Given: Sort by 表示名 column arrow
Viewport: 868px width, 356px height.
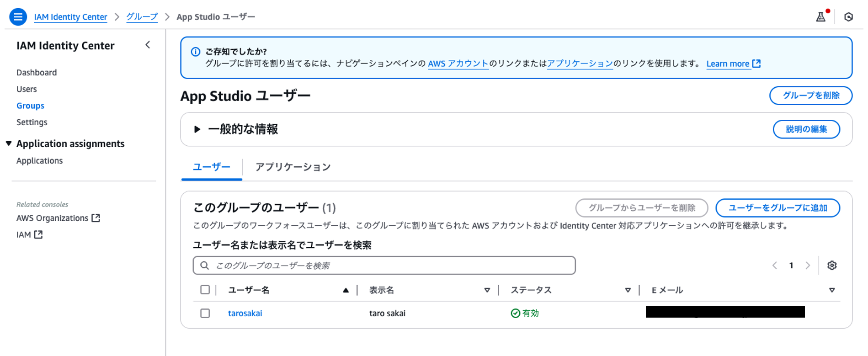Looking at the screenshot, I should pos(487,290).
